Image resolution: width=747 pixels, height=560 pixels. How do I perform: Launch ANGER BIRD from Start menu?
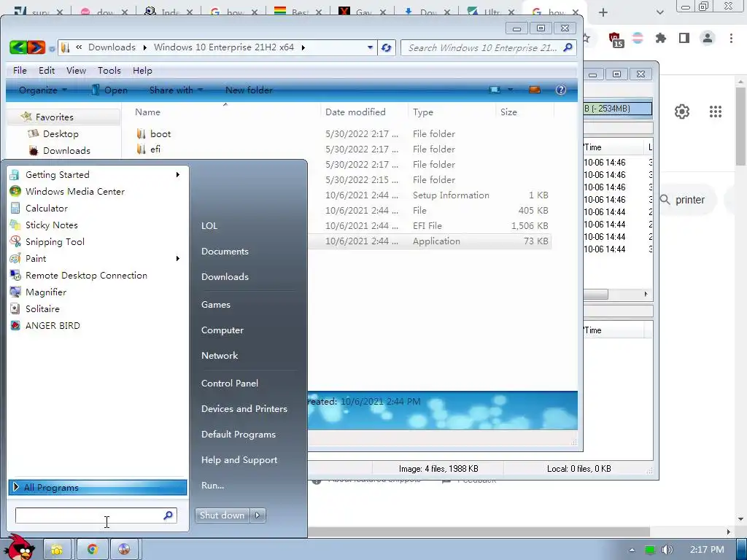pyautogui.click(x=53, y=326)
